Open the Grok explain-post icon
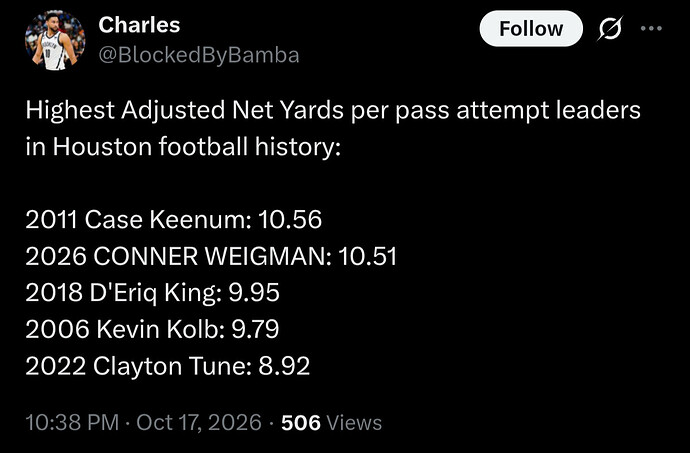 [610, 29]
